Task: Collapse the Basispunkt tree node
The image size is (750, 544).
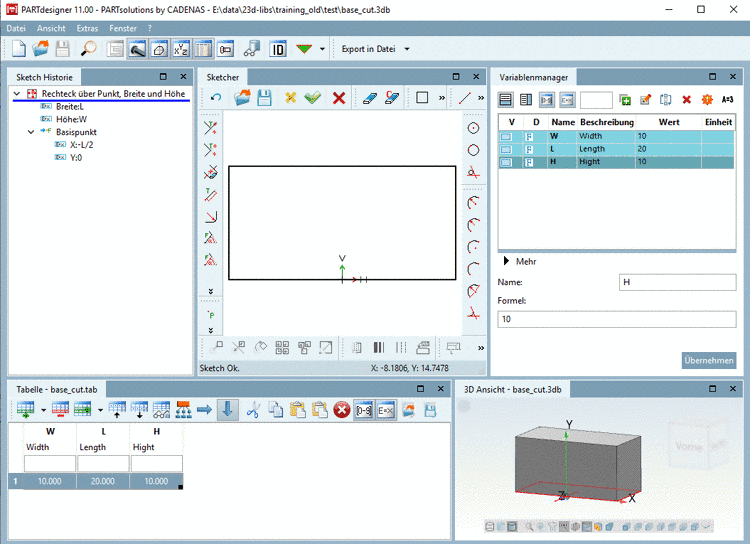Action: (31, 131)
